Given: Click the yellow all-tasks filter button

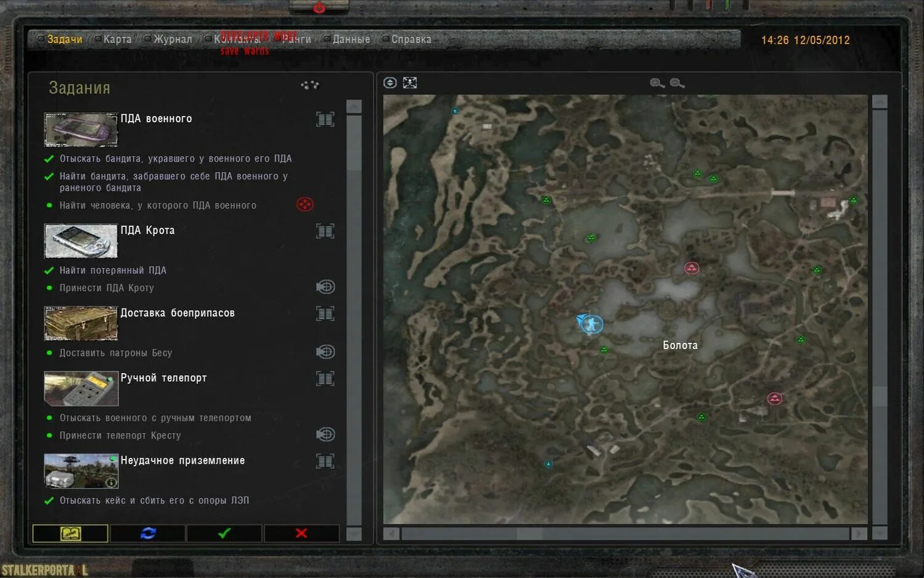Looking at the screenshot, I should click(x=70, y=534).
